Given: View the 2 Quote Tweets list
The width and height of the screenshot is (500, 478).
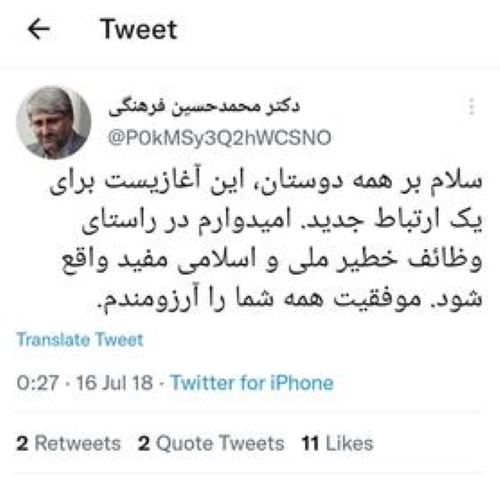Looking at the screenshot, I should 211,443.
